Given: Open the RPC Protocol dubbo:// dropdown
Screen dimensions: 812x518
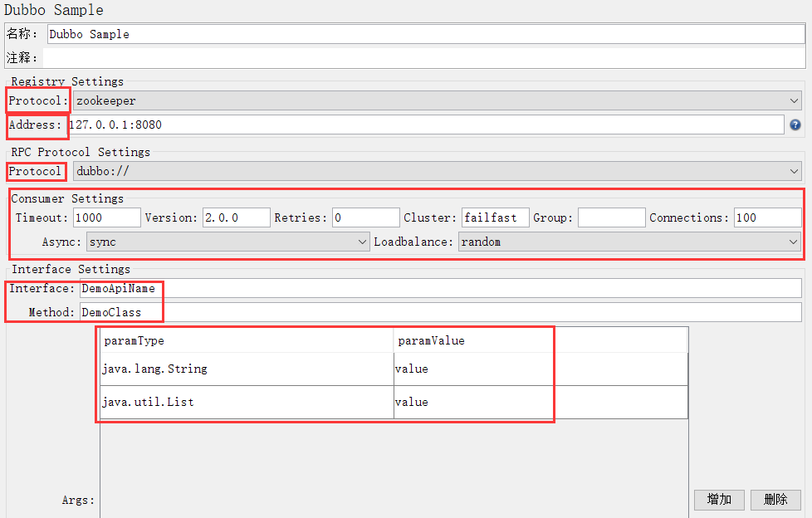Looking at the screenshot, I should click(437, 171).
